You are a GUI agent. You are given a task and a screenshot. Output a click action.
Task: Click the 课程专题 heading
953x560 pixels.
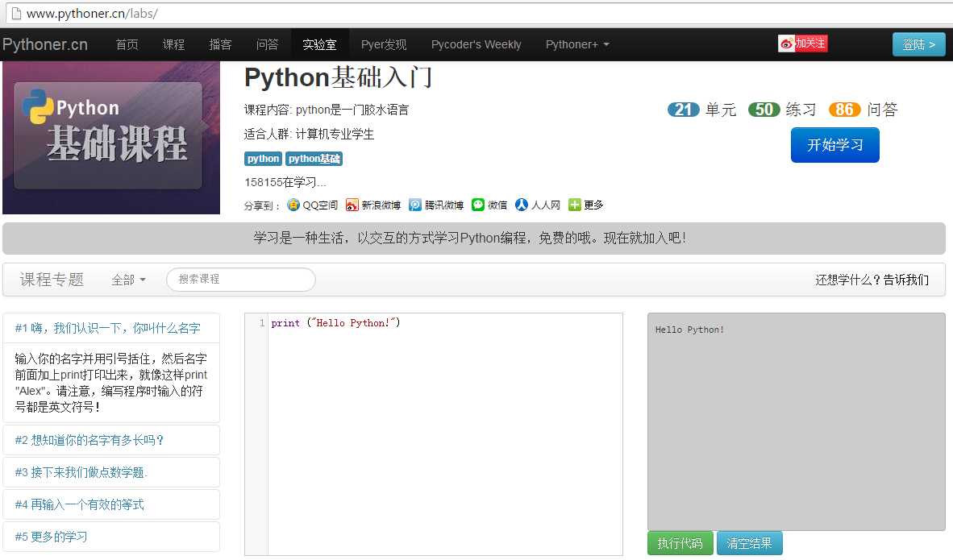[52, 280]
